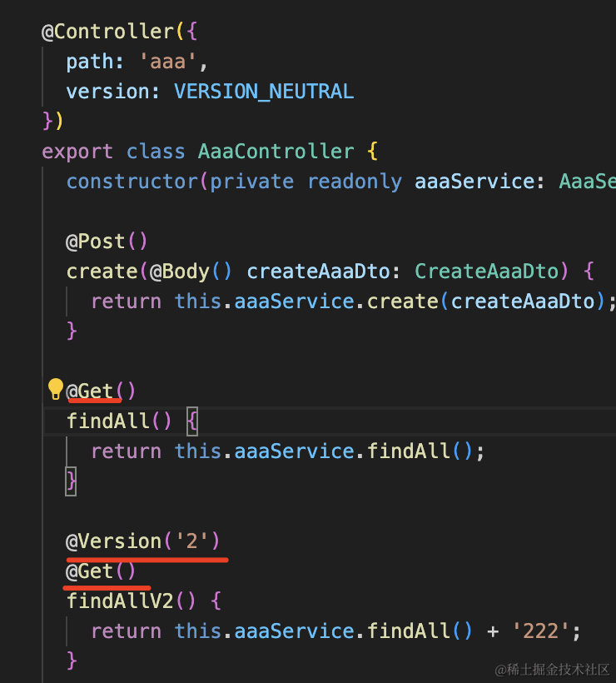Click the export keyword

pos(77,152)
